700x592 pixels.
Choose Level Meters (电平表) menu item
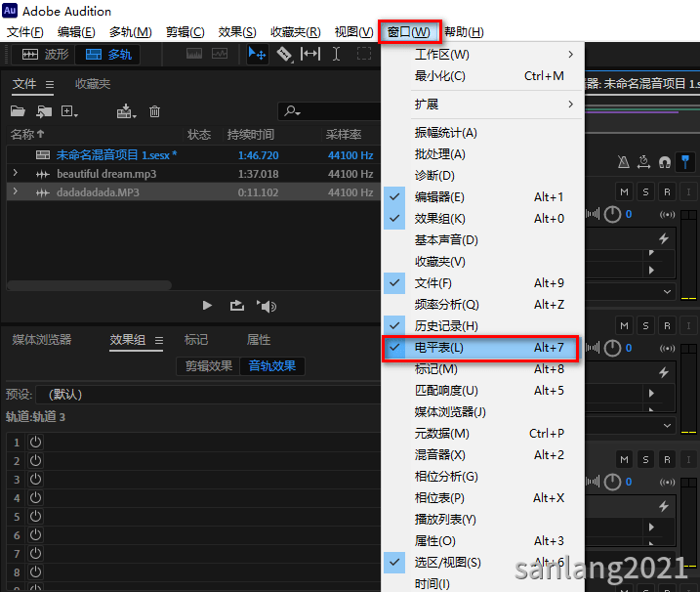pyautogui.click(x=480, y=348)
